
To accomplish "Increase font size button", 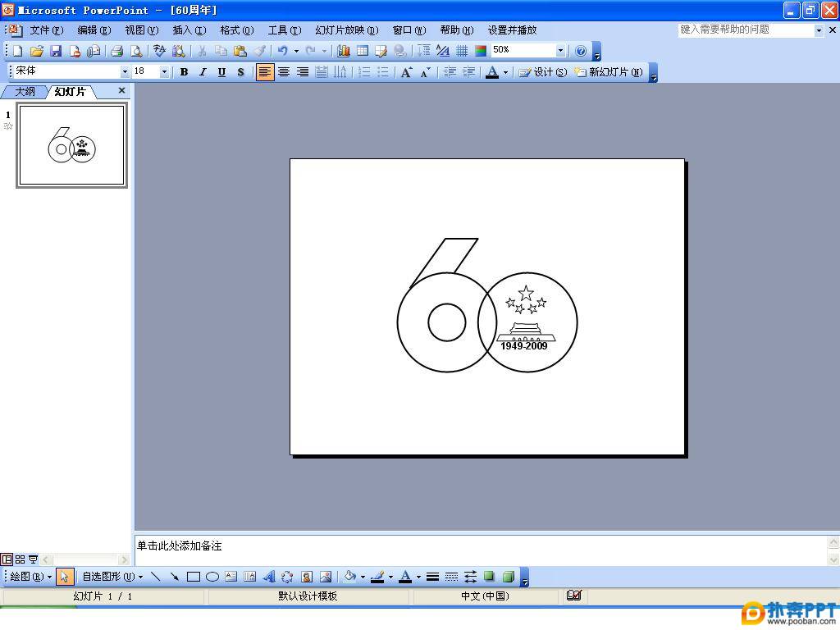I will [407, 72].
